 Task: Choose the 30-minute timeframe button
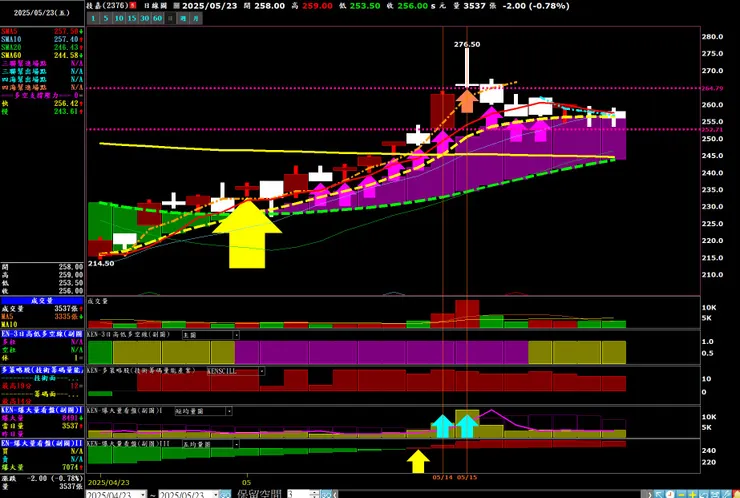click(144, 18)
